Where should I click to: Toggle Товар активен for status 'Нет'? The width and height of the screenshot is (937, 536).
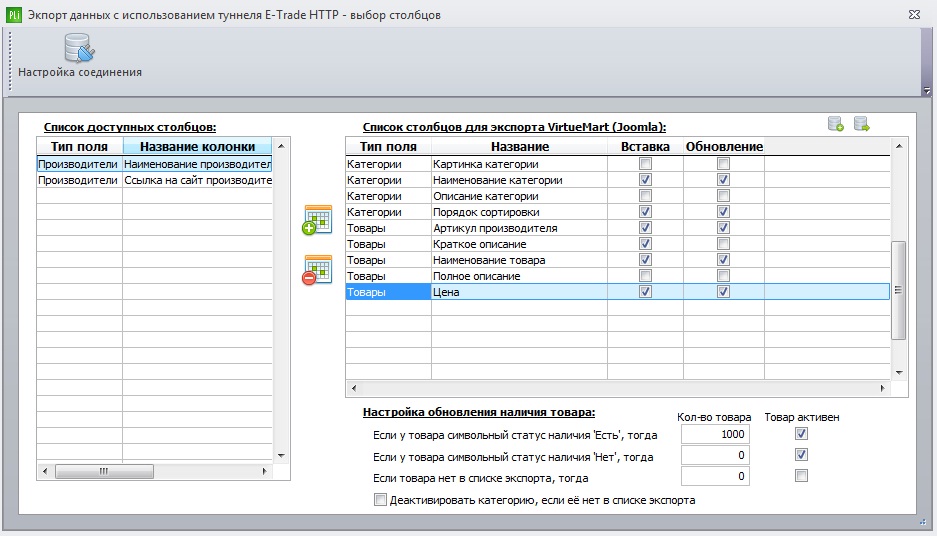pos(801,455)
